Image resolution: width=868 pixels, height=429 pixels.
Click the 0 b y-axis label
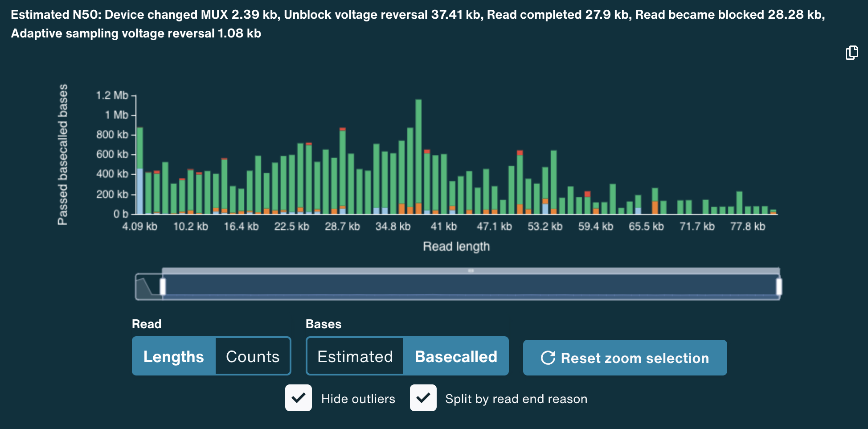pos(121,214)
